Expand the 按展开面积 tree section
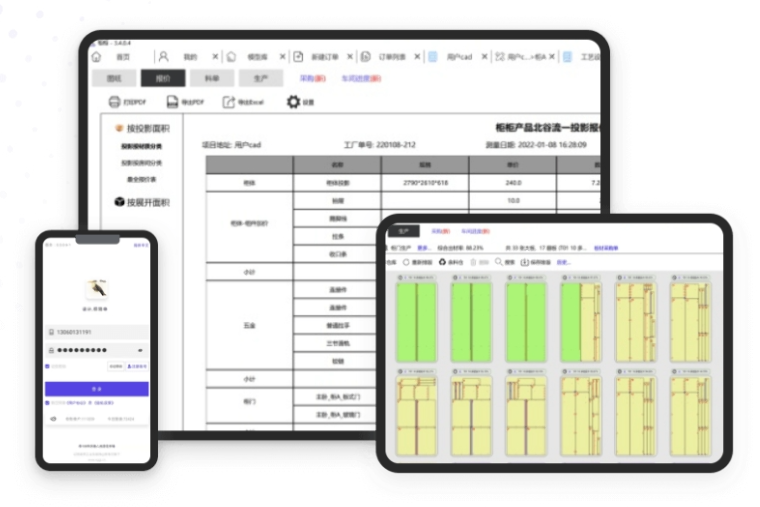Viewport: 760px width, 507px height. (141, 202)
